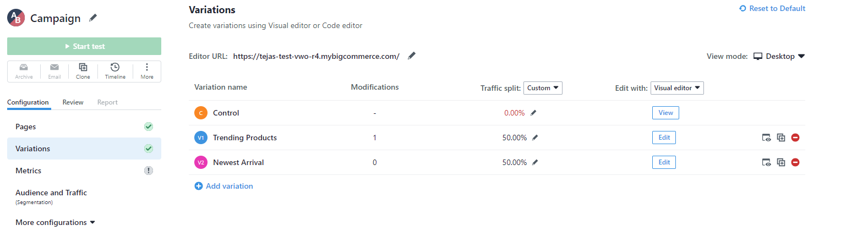Image resolution: width=868 pixels, height=247 pixels.
Task: Remove the Newest Arrival variation
Action: coord(795,162)
